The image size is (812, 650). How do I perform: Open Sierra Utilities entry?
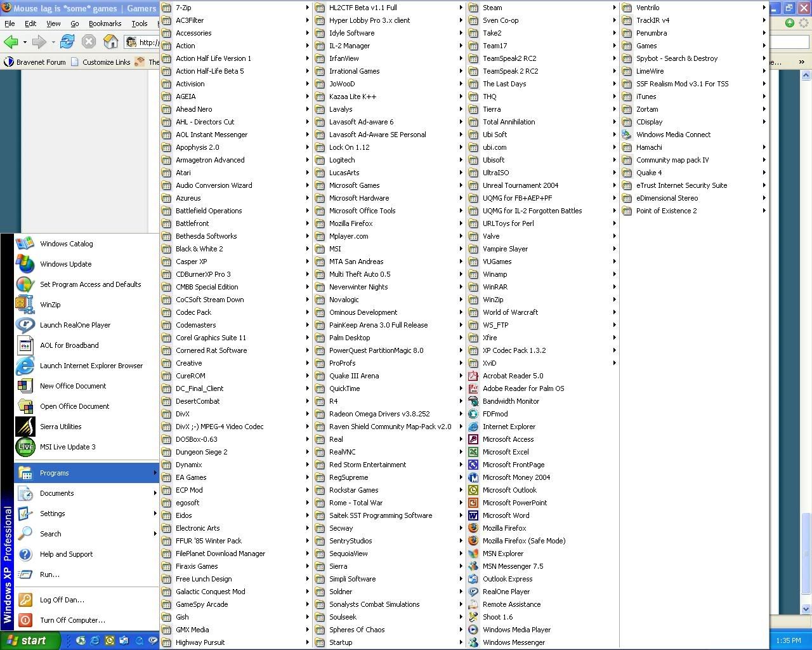[86, 427]
